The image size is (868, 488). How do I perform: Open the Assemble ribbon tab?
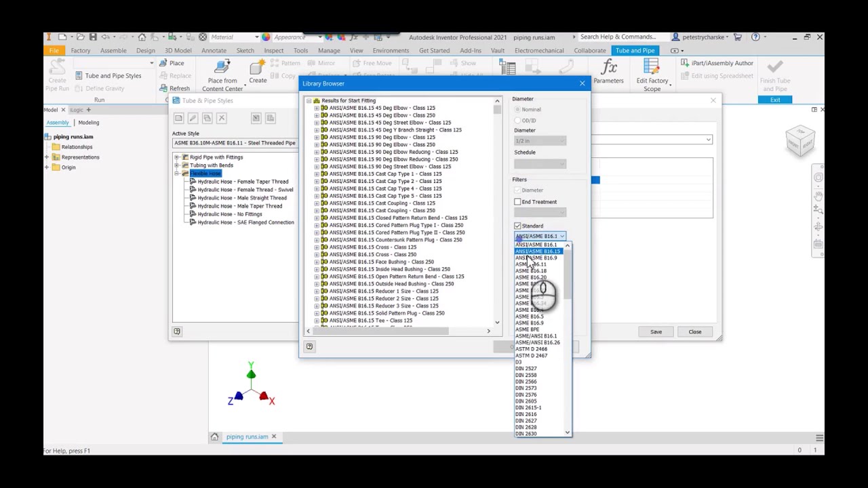pyautogui.click(x=113, y=50)
